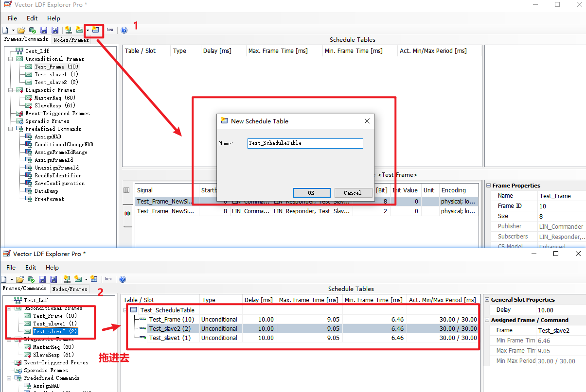This screenshot has height=392, width=586.
Task: Cancel the New Schedule Table dialog
Action: 353,193
